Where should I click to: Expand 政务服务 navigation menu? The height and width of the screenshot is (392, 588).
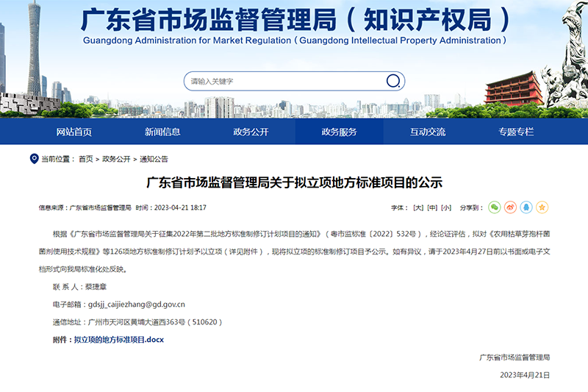tap(339, 132)
